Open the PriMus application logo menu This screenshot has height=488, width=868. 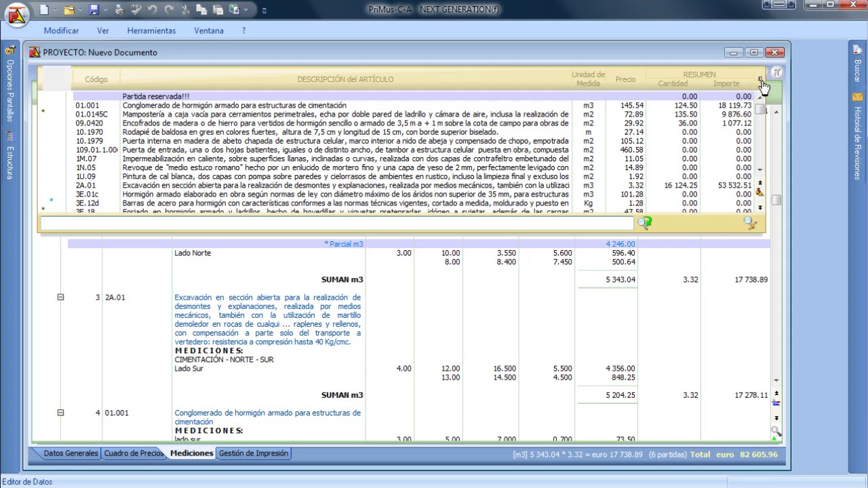coord(16,14)
